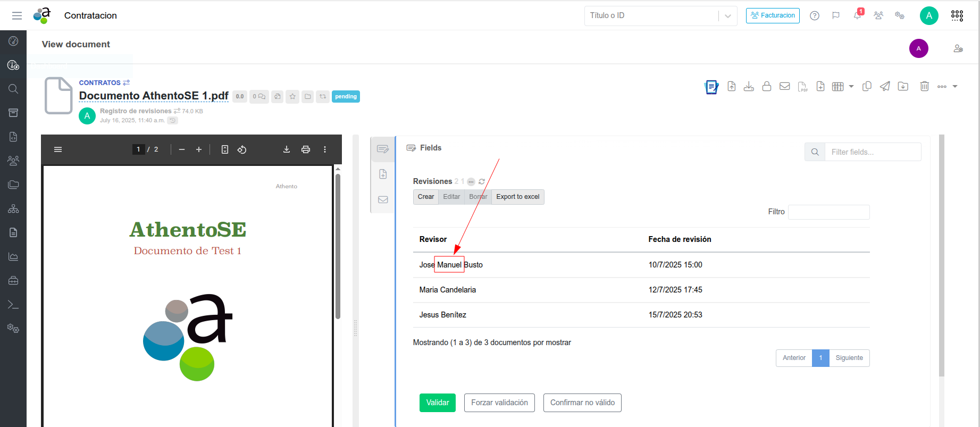
Task: Open the Fields tab in the side panel
Action: (x=383, y=149)
